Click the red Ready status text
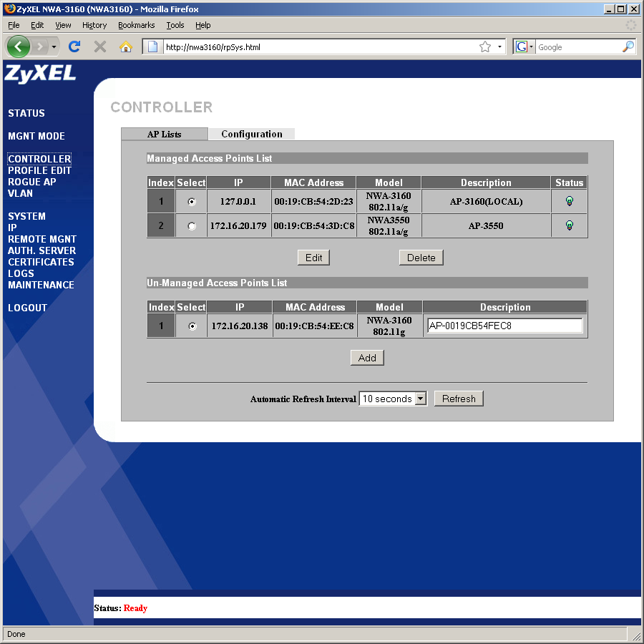The image size is (644, 644). (135, 608)
